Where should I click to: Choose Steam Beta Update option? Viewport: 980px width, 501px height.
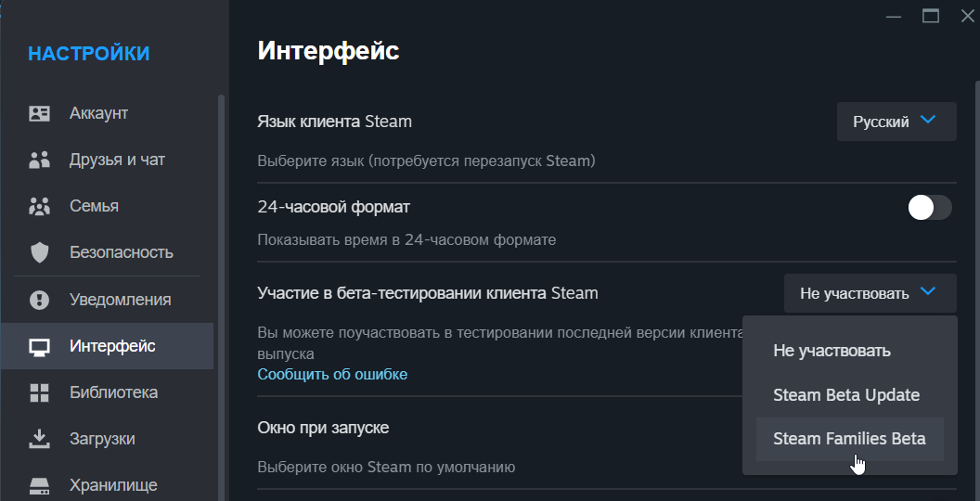point(845,395)
